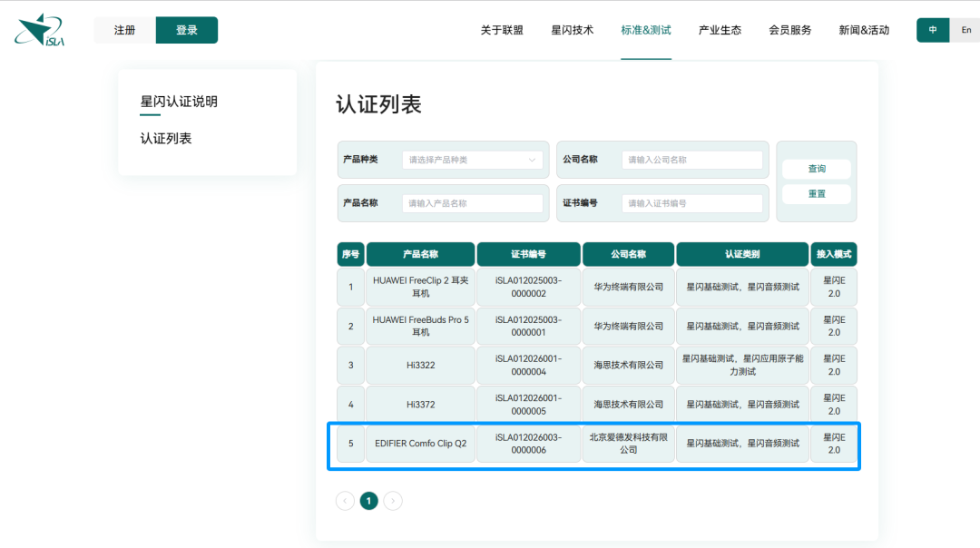Open the 会员服务 menu
The width and height of the screenshot is (980, 548).
tap(790, 30)
